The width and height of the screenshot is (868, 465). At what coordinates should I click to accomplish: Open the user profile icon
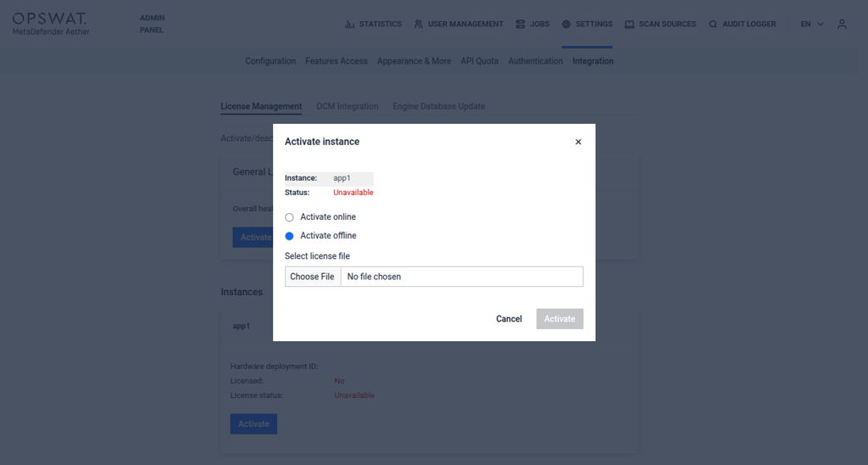point(842,25)
